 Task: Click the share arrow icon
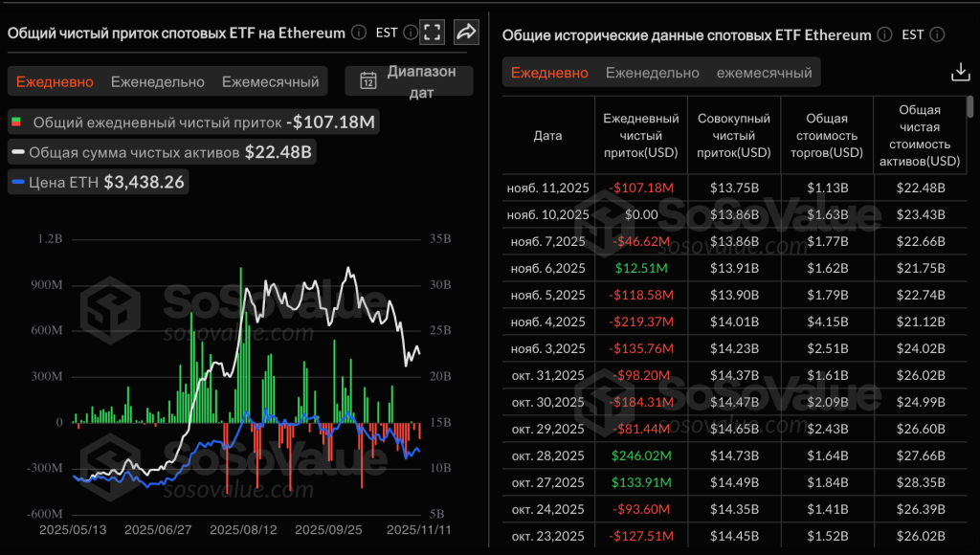click(x=466, y=33)
